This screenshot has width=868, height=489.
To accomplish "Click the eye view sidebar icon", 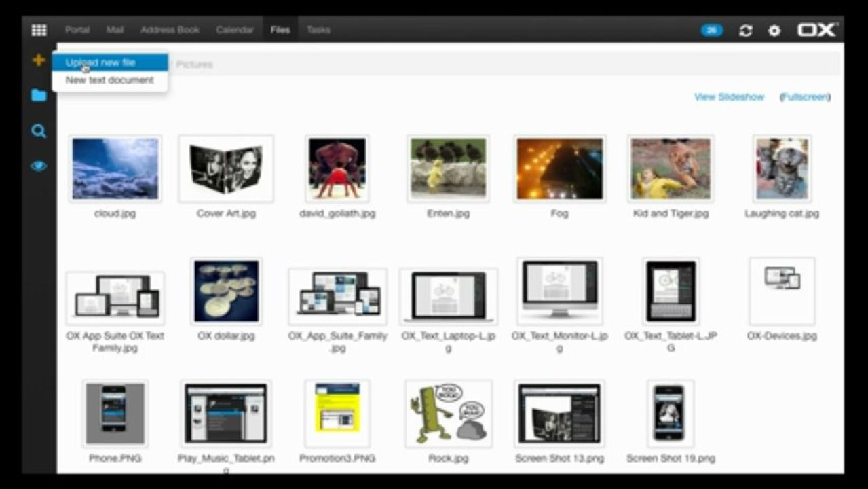I will pos(39,166).
